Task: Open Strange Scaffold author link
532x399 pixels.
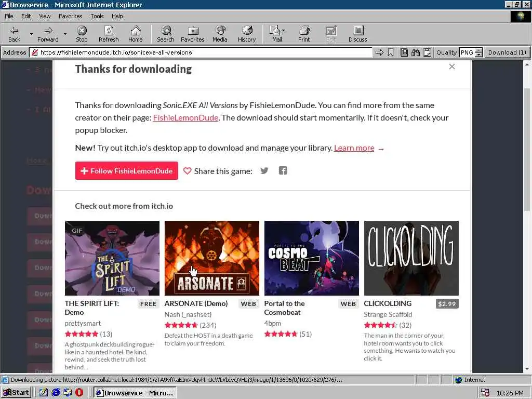Action: pos(388,314)
